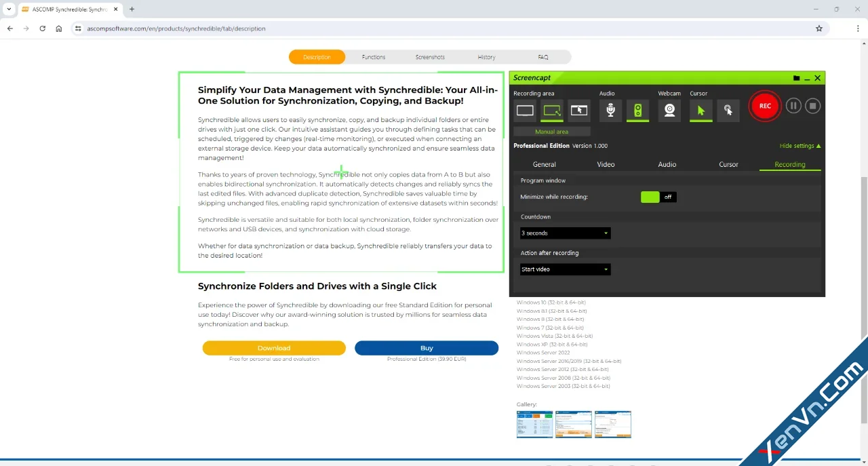The image size is (868, 466).
Task: Open the Screencapt output folder icon
Action: [x=796, y=78]
